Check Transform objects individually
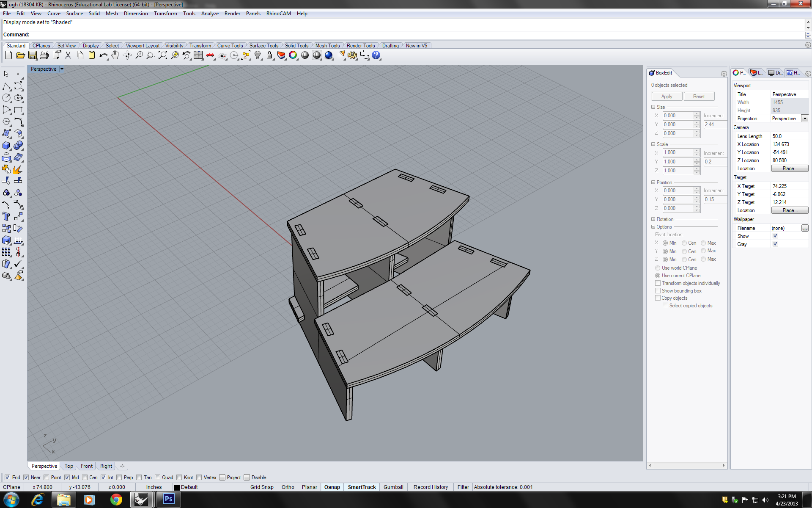The image size is (812, 508). point(658,283)
